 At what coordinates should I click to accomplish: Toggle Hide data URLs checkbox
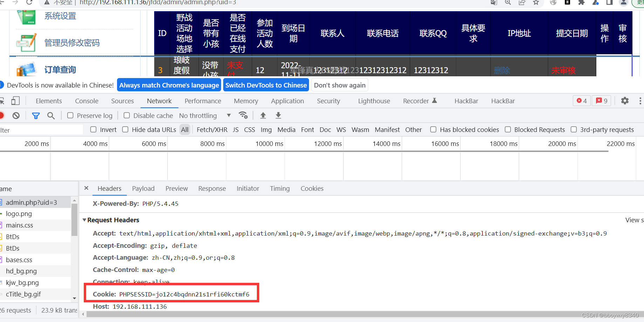[125, 129]
